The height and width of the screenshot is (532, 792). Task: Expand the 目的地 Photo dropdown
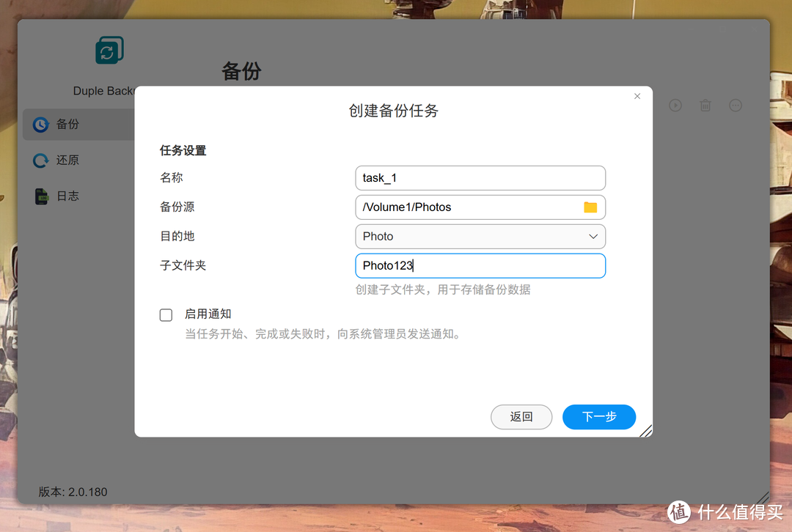point(480,236)
